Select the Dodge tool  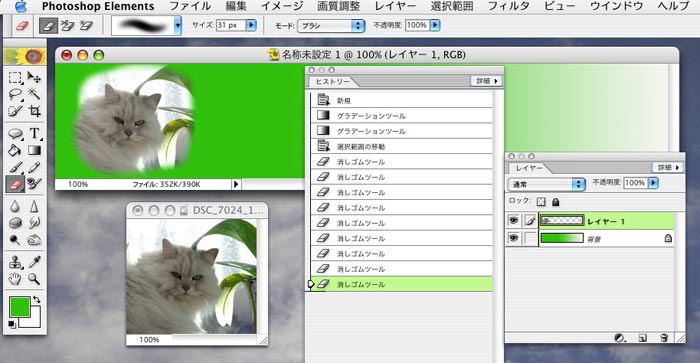(x=15, y=240)
